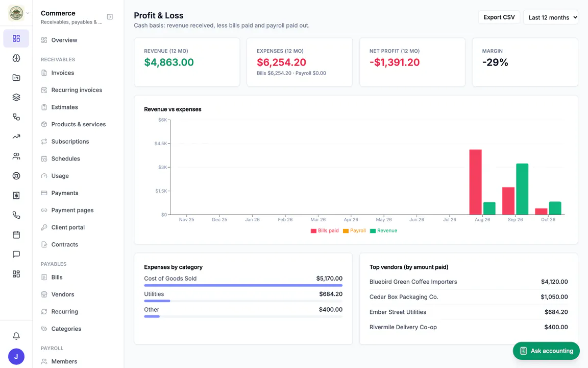588x368 pixels.
Task: Toggle the Bills paid legend swatch
Action: [x=313, y=231]
